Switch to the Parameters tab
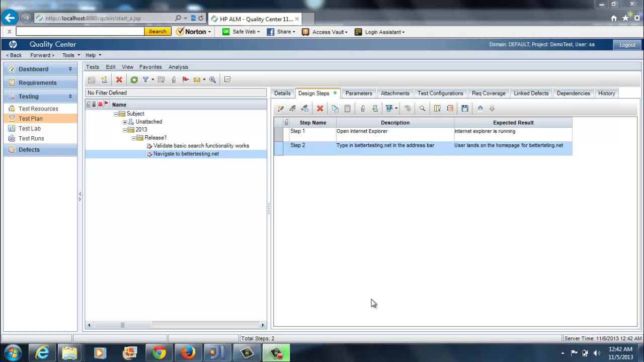Screen dimensions: 644x362 click(359, 93)
